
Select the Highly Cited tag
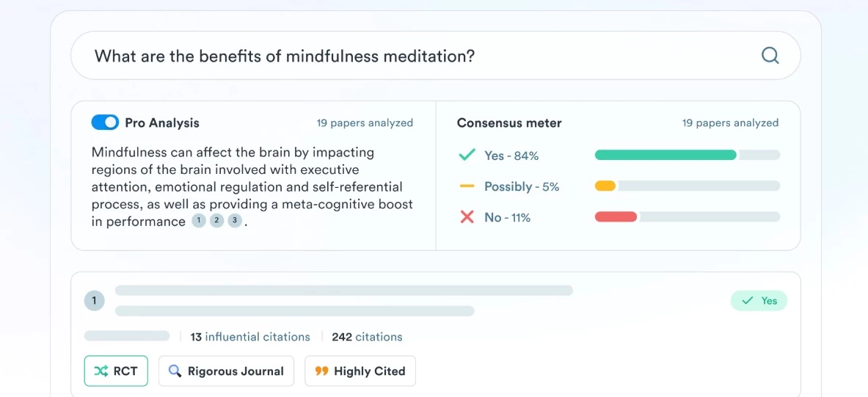(360, 371)
